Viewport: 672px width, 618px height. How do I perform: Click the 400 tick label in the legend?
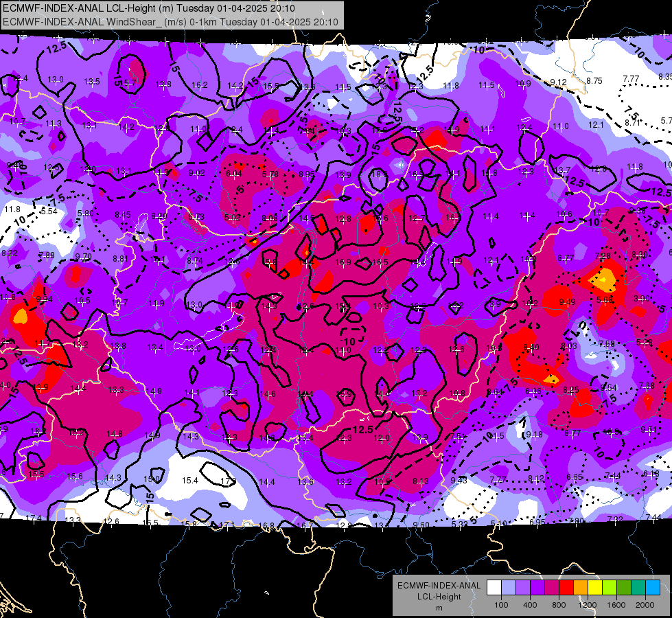pos(530,605)
